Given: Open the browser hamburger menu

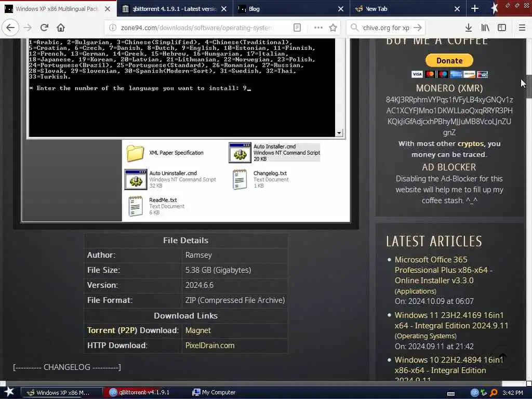Looking at the screenshot, I should (522, 28).
